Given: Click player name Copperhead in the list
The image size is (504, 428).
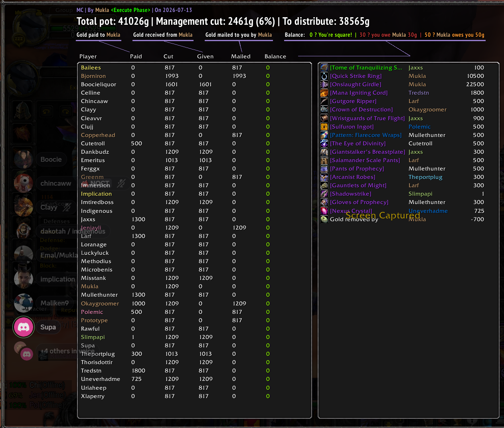Looking at the screenshot, I should point(98,135).
